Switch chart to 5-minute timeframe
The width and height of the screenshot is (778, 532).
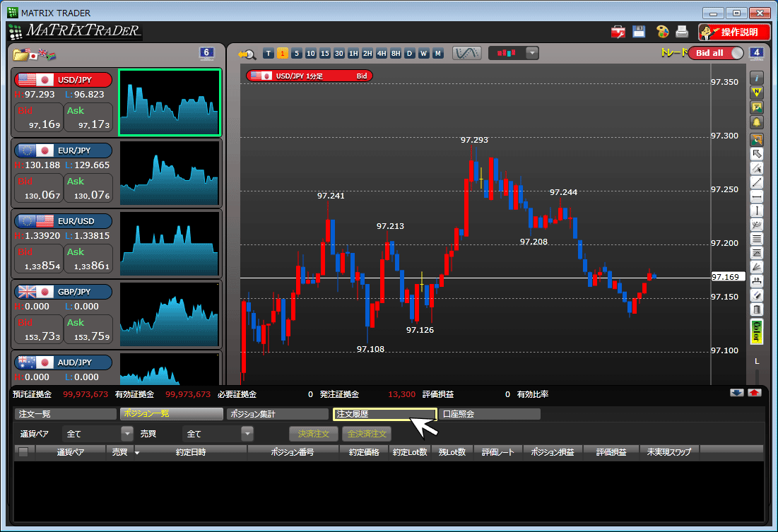click(x=297, y=53)
